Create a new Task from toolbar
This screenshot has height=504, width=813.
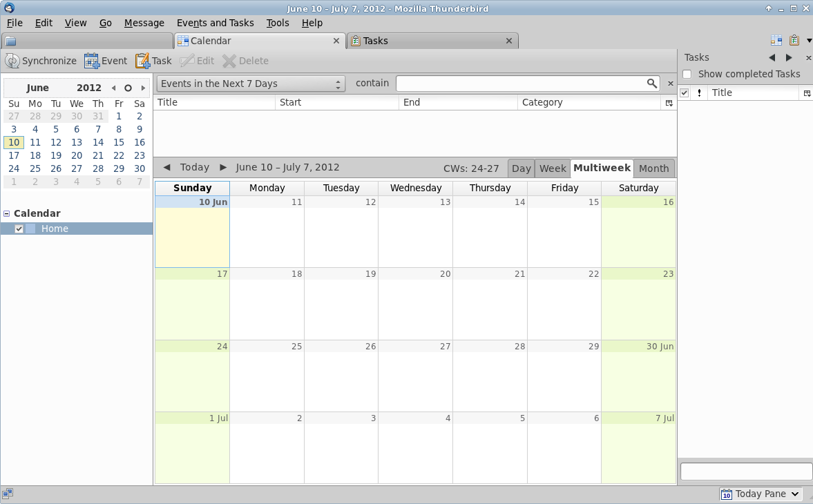tap(153, 61)
